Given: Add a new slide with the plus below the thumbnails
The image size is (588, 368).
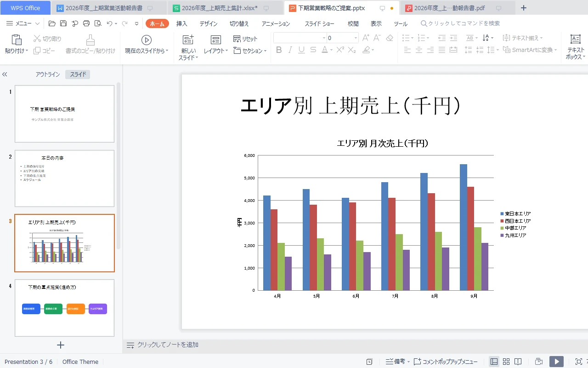Looking at the screenshot, I should pos(61,345).
